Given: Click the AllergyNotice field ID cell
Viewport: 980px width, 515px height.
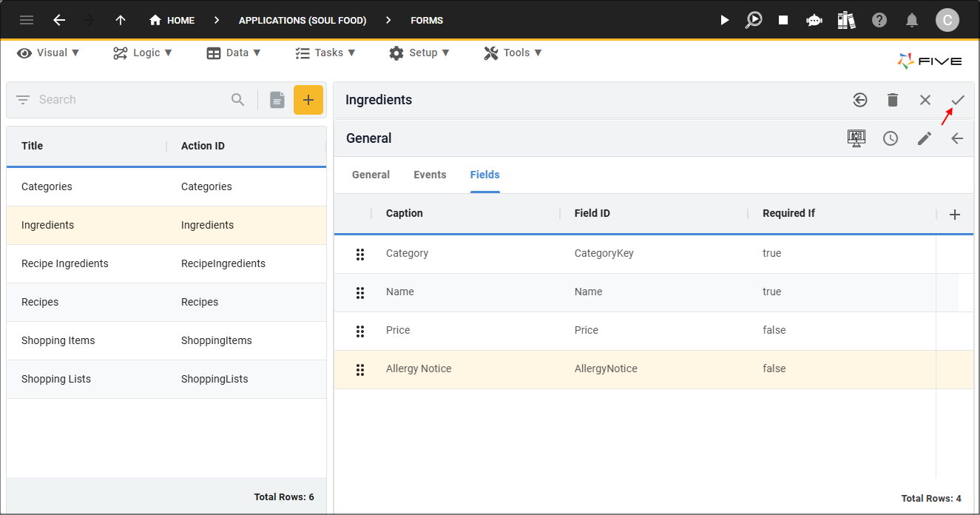Looking at the screenshot, I should point(606,368).
